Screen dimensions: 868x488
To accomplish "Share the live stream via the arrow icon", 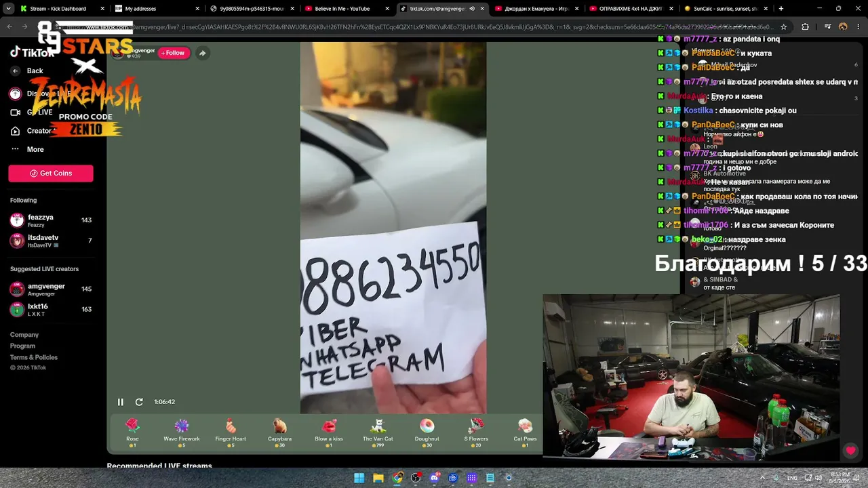I will [202, 53].
